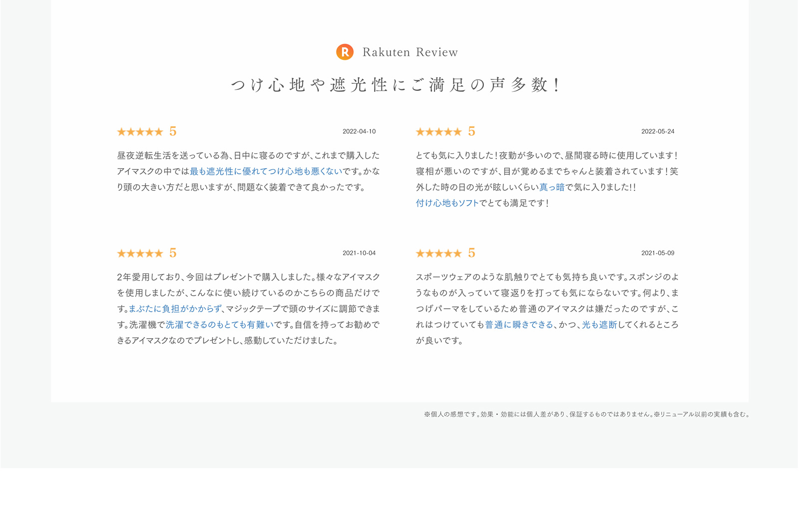Click the disclaimer starting ※個人の感想です

[587, 414]
